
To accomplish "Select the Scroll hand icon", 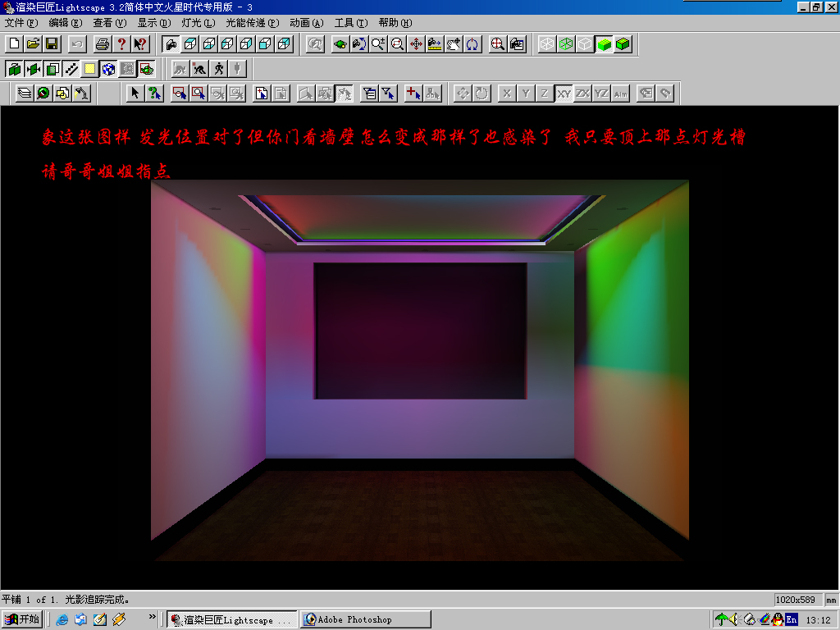I will point(453,44).
